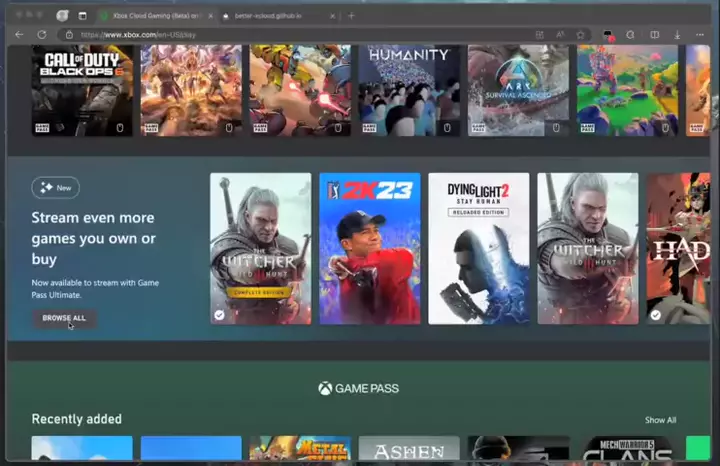
Task: Click the owned checkmark on Witcher Complete Edition
Action: [219, 314]
